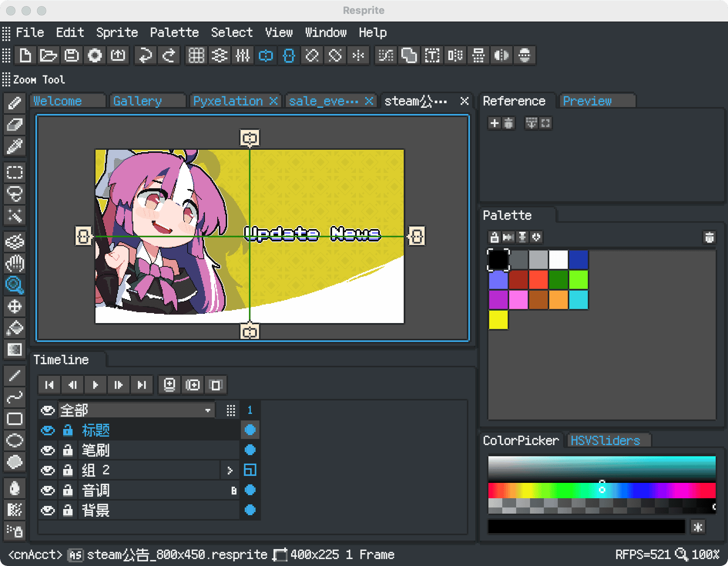This screenshot has height=566, width=728.
Task: Click the Undo arrow in toolbar
Action: 145,55
